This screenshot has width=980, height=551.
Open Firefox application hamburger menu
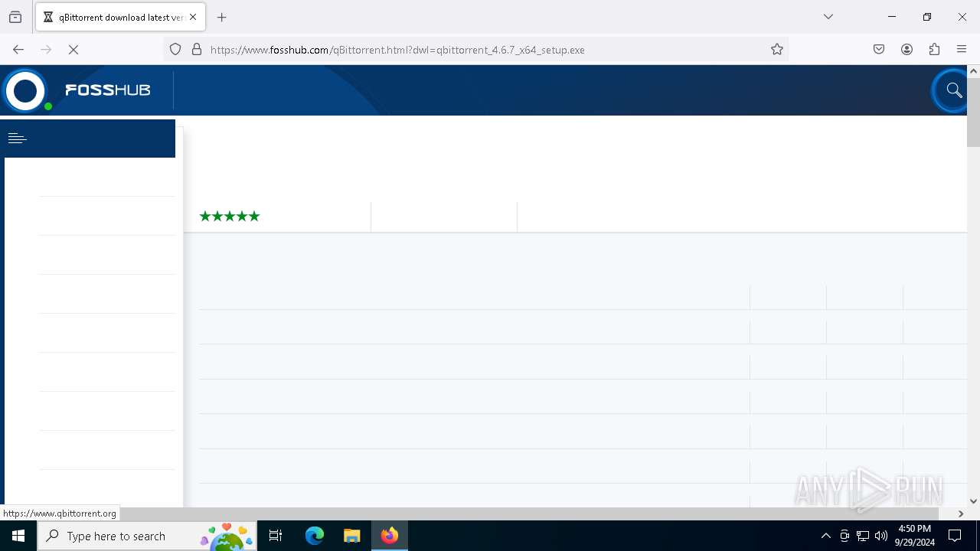coord(962,49)
